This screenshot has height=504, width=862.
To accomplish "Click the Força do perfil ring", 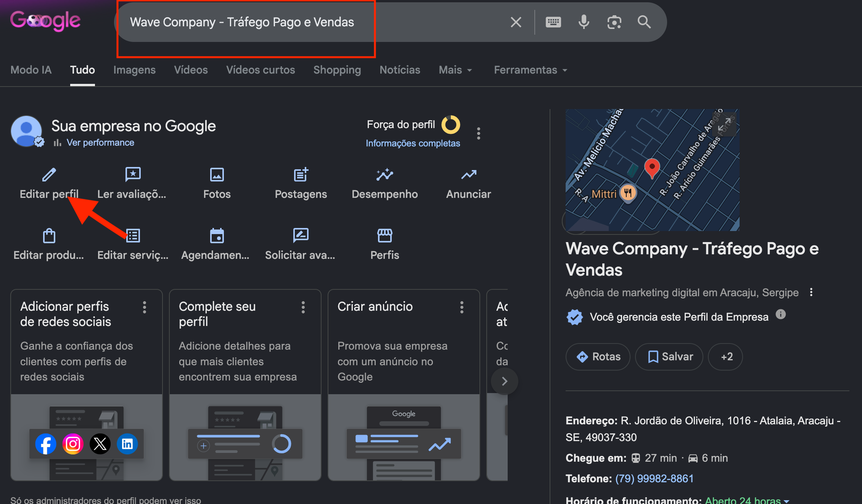I will click(x=450, y=125).
